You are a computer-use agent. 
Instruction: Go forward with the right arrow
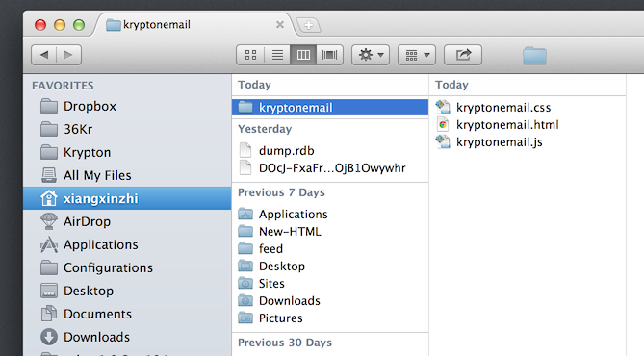point(69,55)
